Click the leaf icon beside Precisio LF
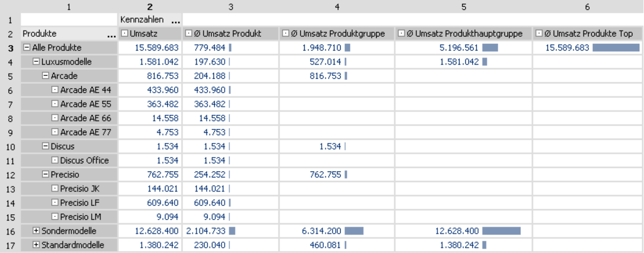Viewport: 644px width, 253px height. (55, 202)
